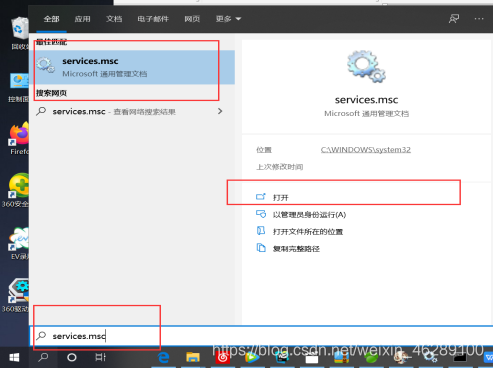Click the services.msc title in details pane
Image resolution: width=494 pixels, height=369 pixels.
coord(366,100)
